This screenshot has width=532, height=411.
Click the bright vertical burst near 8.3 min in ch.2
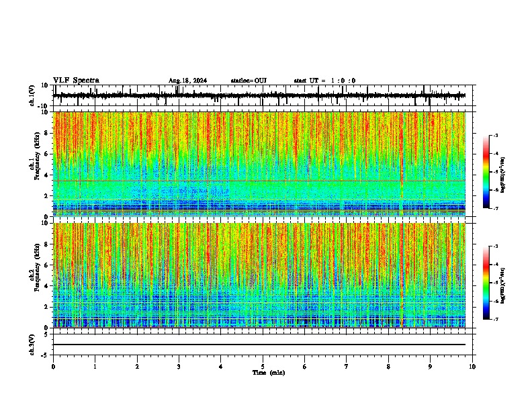(402, 275)
